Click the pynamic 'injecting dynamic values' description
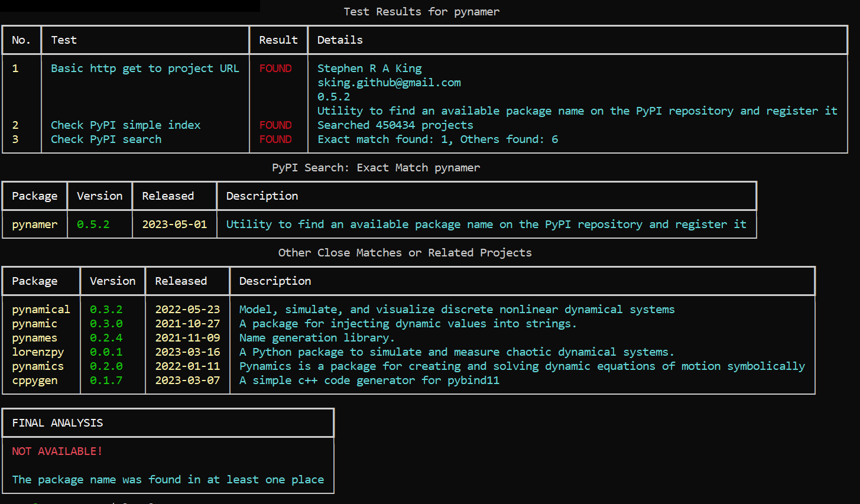Screen dimensions: 860x504 pyautogui.click(x=408, y=324)
